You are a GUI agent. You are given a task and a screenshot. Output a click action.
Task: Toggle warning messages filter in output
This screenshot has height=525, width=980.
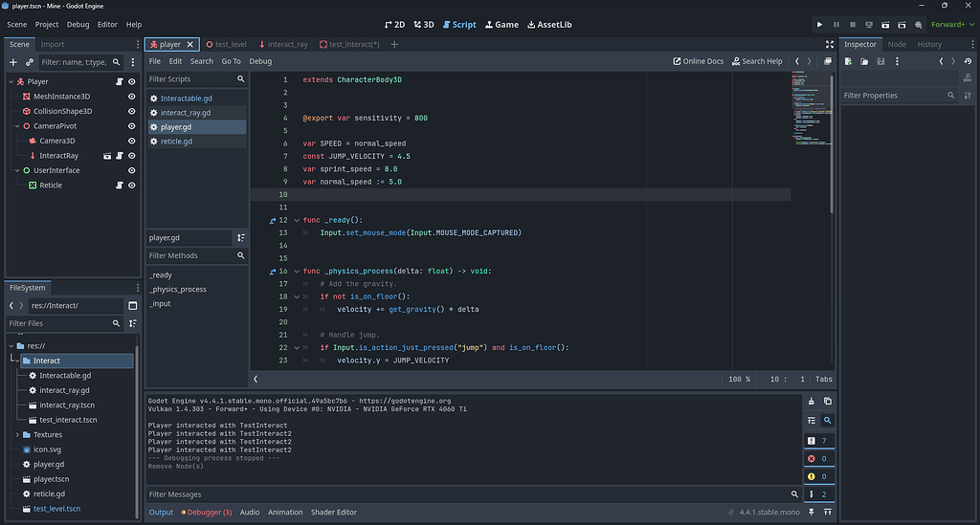[x=819, y=476]
